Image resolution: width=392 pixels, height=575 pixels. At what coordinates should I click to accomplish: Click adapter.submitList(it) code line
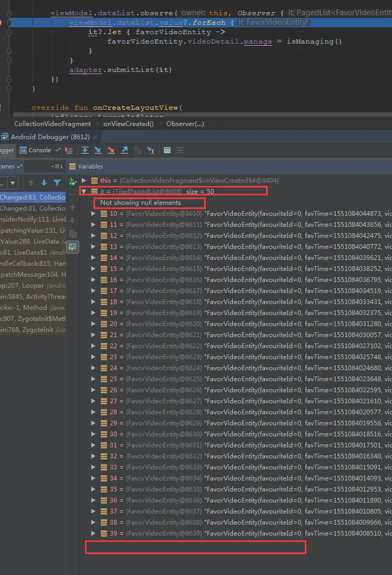coord(121,70)
